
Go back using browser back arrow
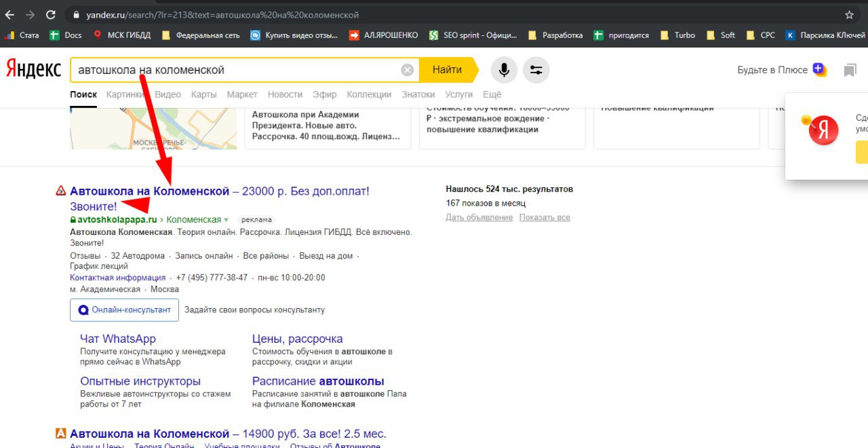coord(9,14)
